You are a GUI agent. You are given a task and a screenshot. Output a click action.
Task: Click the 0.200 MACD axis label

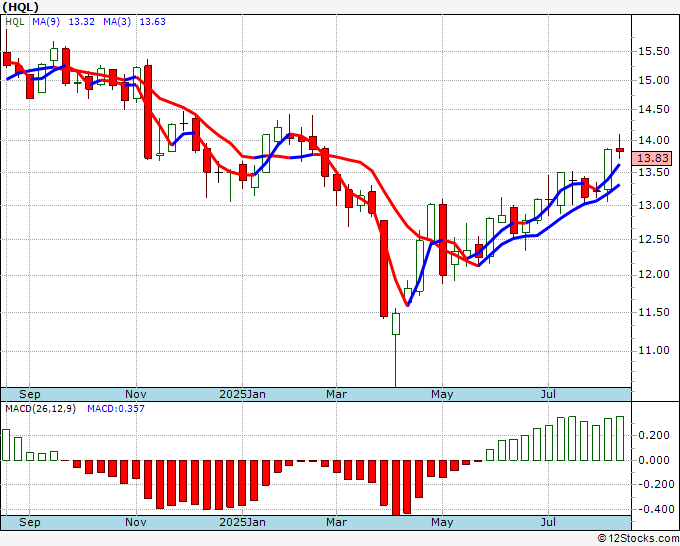coord(654,435)
